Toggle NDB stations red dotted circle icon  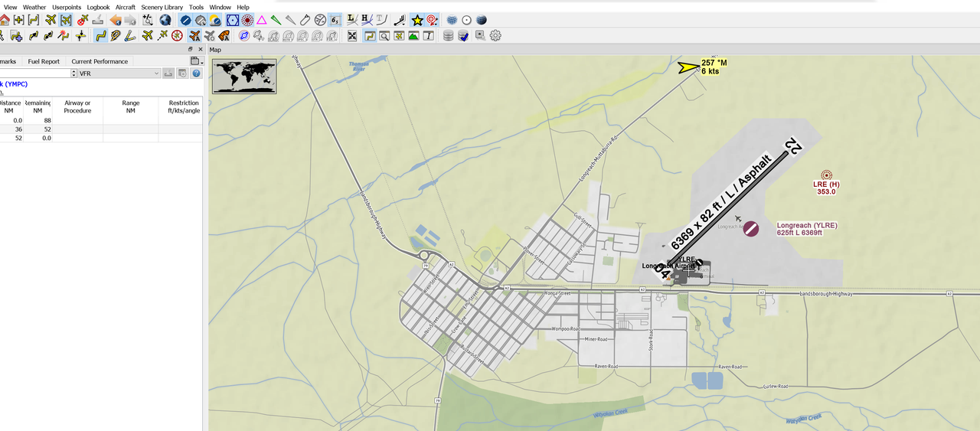[247, 20]
